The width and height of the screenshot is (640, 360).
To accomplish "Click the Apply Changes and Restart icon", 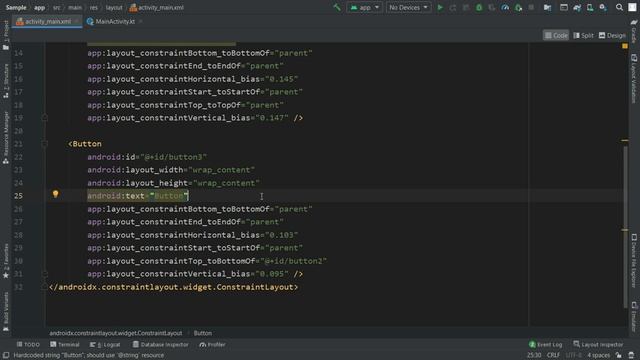I will 453,7.
